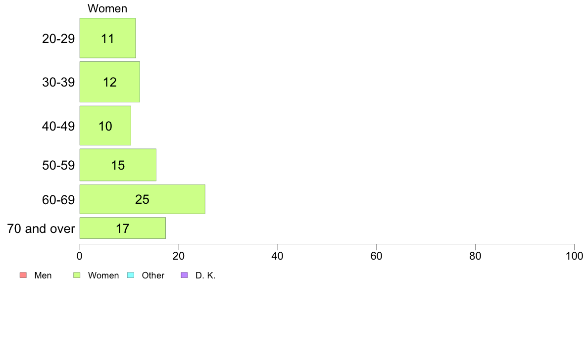Click the 70 and over axis label
This screenshot has width=588, height=364.
coord(41,228)
